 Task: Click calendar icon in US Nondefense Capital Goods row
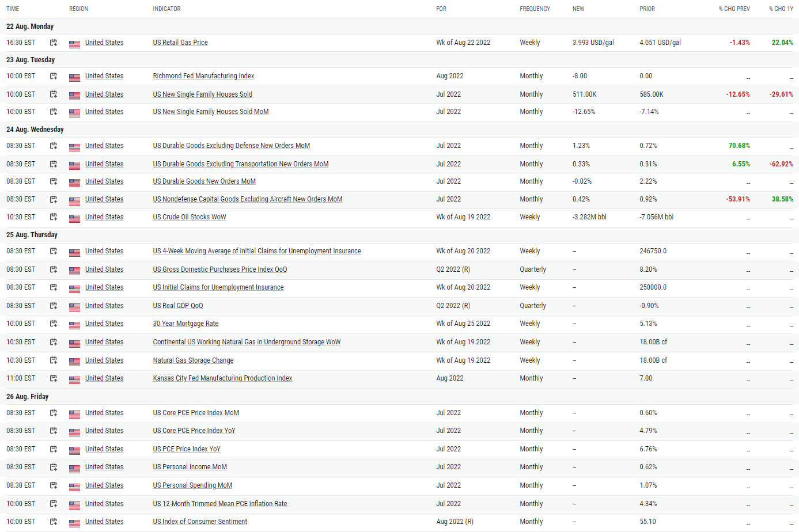54,199
